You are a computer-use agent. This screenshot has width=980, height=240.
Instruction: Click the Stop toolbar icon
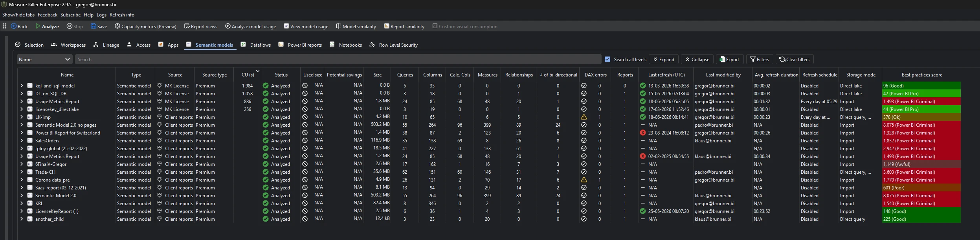tap(75, 26)
